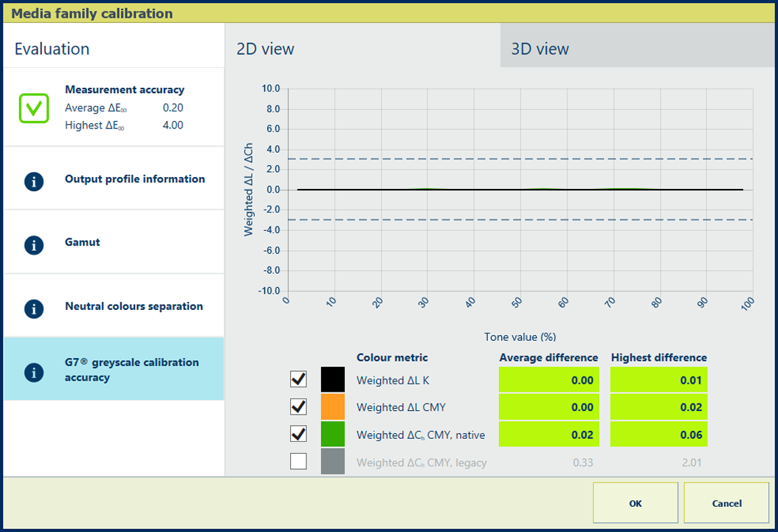Uncheck the Weighted ΔL K checkbox
Viewport: 778px width, 532px height.
click(x=298, y=379)
